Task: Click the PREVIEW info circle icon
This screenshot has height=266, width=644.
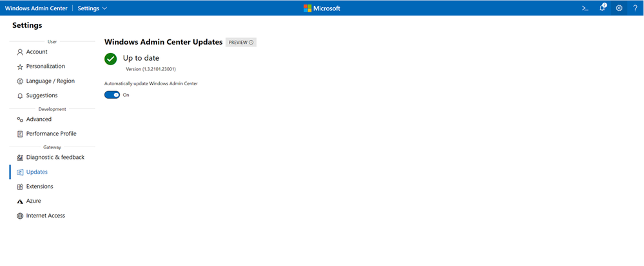Action: coord(251,43)
